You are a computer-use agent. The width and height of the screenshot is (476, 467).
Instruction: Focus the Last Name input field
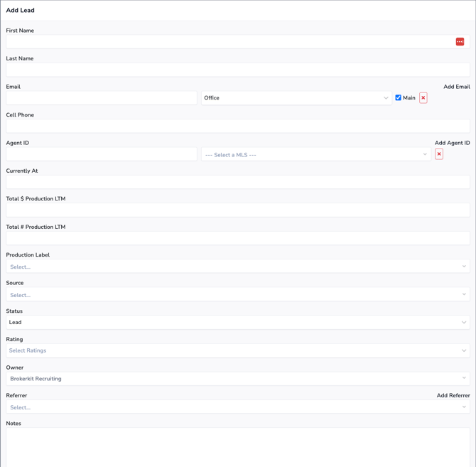coord(237,70)
